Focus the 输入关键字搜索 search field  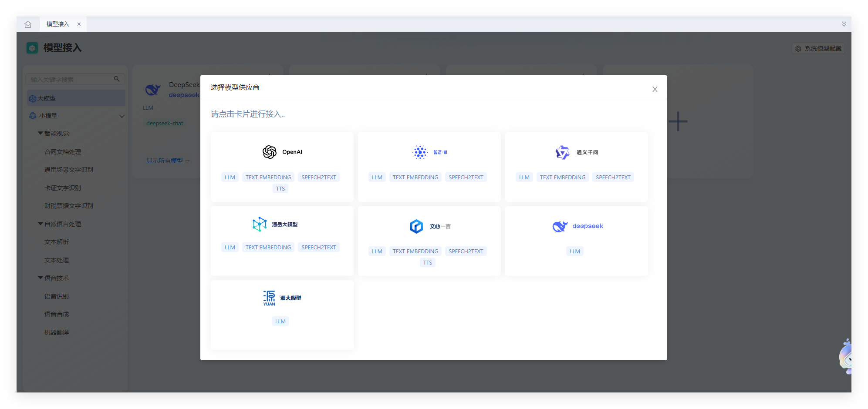[x=75, y=79]
